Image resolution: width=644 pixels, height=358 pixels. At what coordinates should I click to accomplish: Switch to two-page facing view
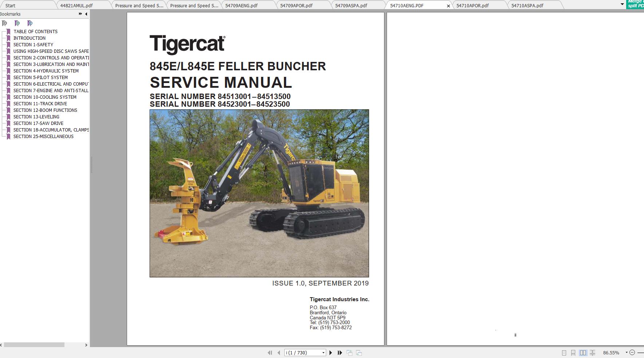click(583, 353)
